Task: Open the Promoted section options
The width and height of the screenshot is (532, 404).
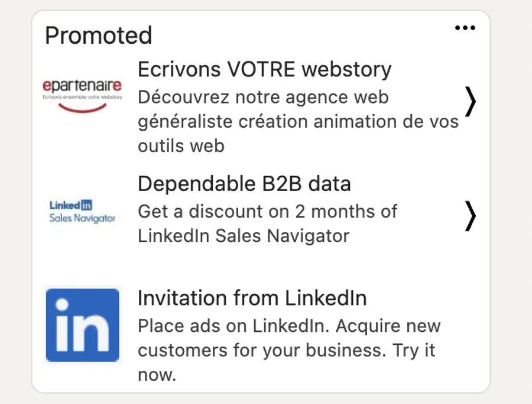Action: pyautogui.click(x=466, y=27)
